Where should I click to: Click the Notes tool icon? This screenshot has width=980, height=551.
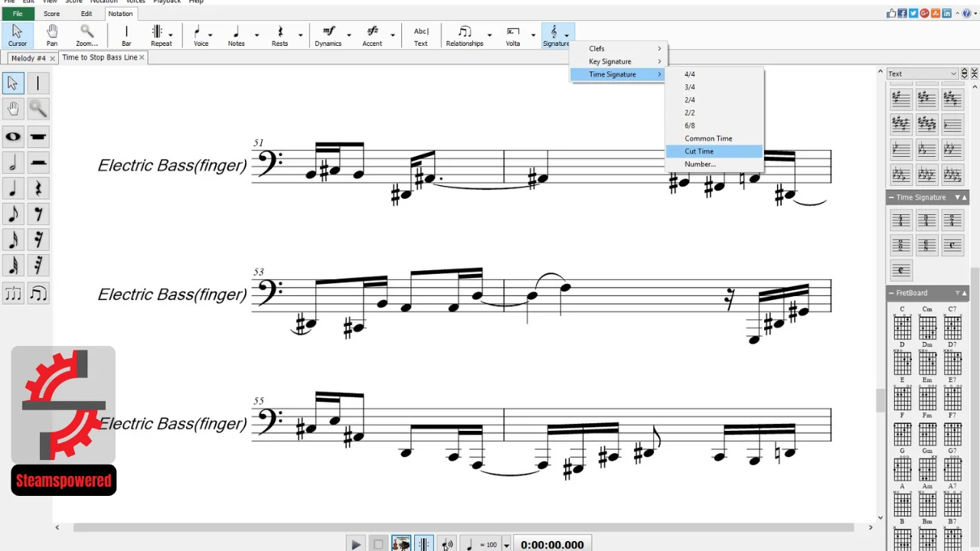[236, 32]
